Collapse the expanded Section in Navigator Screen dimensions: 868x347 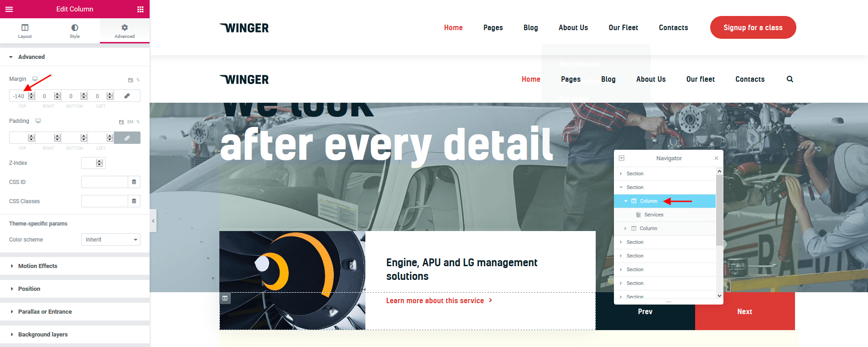(621, 187)
